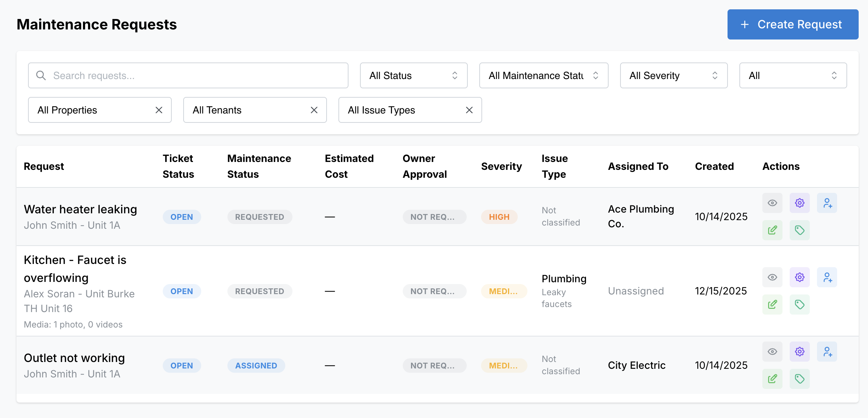Click the OPEN status badge on Water heater leaking
868x418 pixels.
[x=182, y=217]
